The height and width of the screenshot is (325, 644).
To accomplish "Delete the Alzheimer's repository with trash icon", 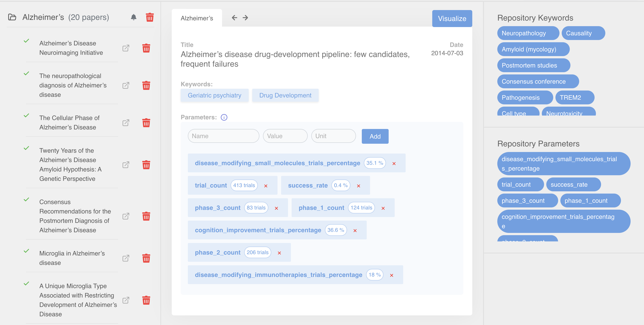I will pos(150,17).
